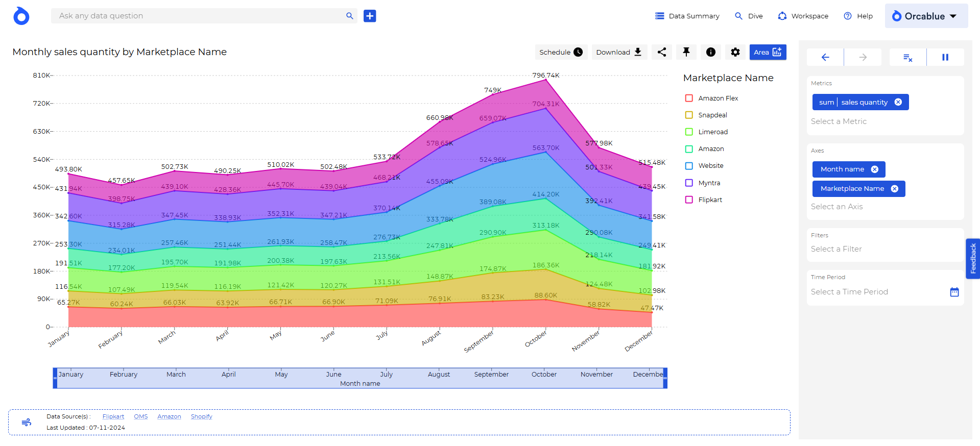This screenshot has height=446, width=980.
Task: Open the OMS data source link
Action: pyautogui.click(x=141, y=416)
